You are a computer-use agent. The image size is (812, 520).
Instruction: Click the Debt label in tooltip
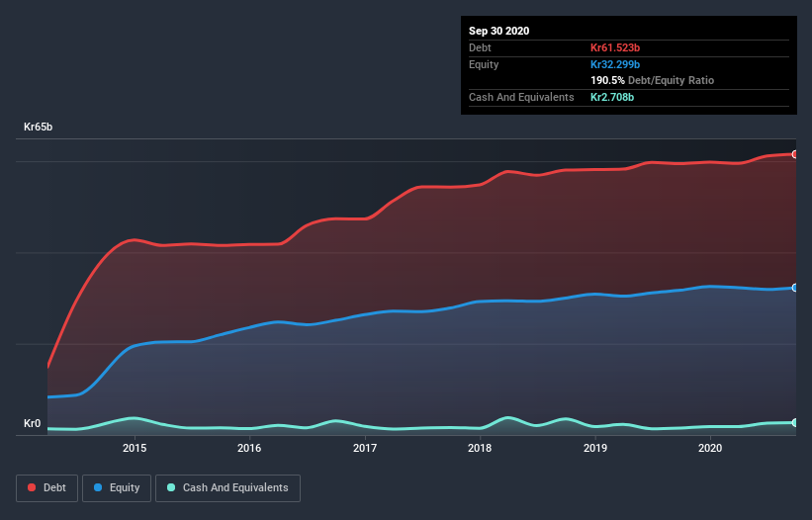(x=480, y=47)
